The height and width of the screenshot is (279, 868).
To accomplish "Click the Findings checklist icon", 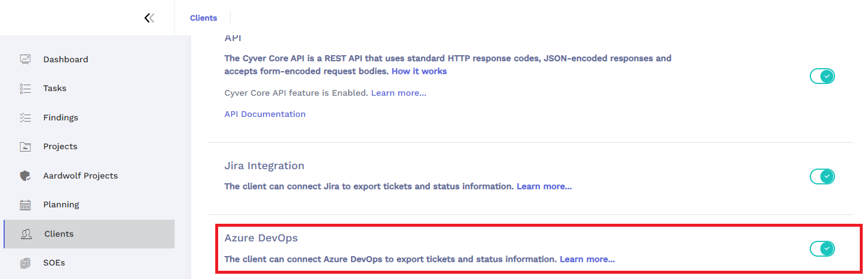I will [x=25, y=117].
